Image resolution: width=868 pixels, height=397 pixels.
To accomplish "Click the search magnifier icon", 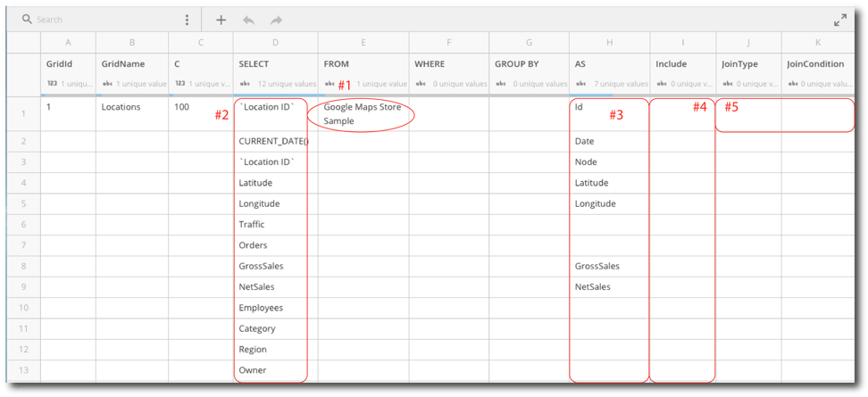I will pos(26,20).
